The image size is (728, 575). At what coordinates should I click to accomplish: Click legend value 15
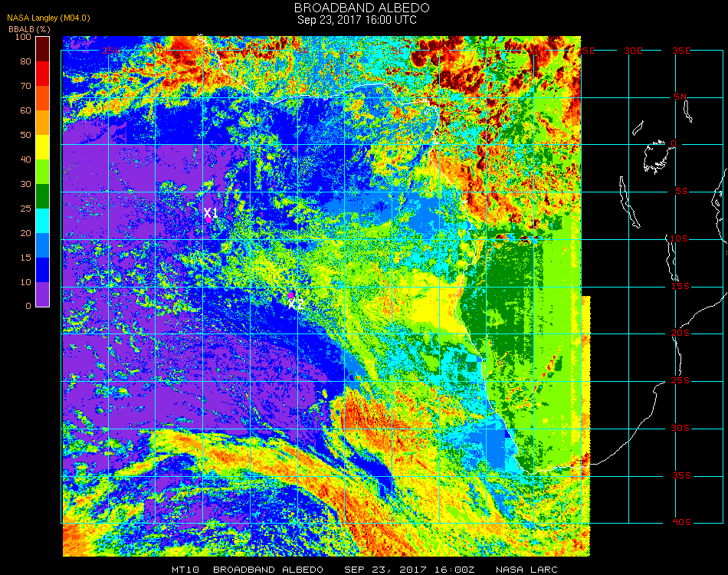click(25, 258)
